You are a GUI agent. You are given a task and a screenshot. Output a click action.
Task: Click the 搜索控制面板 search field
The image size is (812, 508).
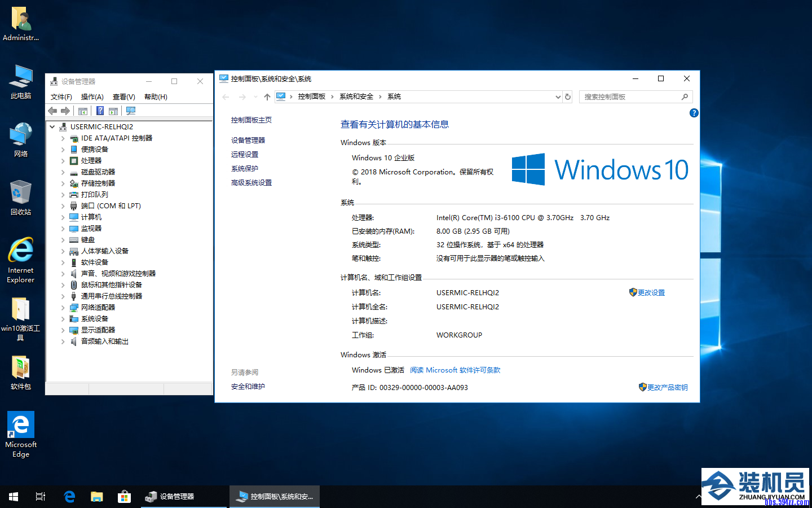[630, 97]
